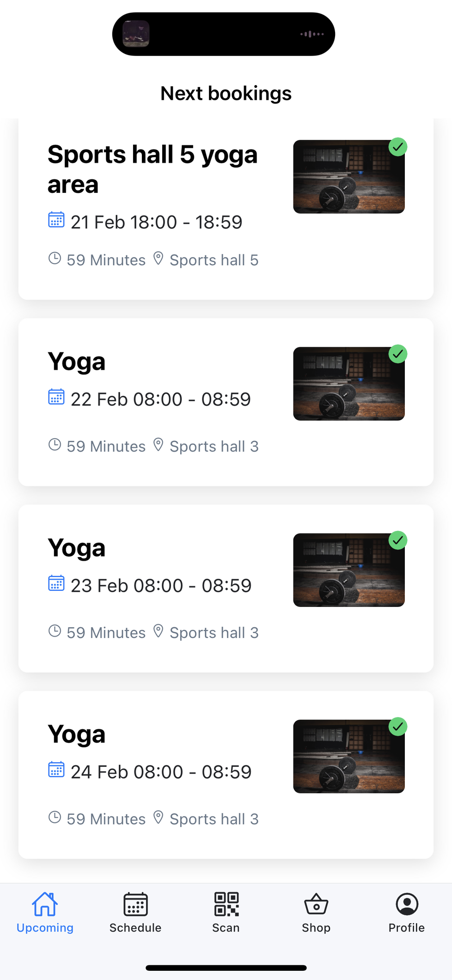Open the QR code Scan icon
The height and width of the screenshot is (980, 452).
point(226,904)
